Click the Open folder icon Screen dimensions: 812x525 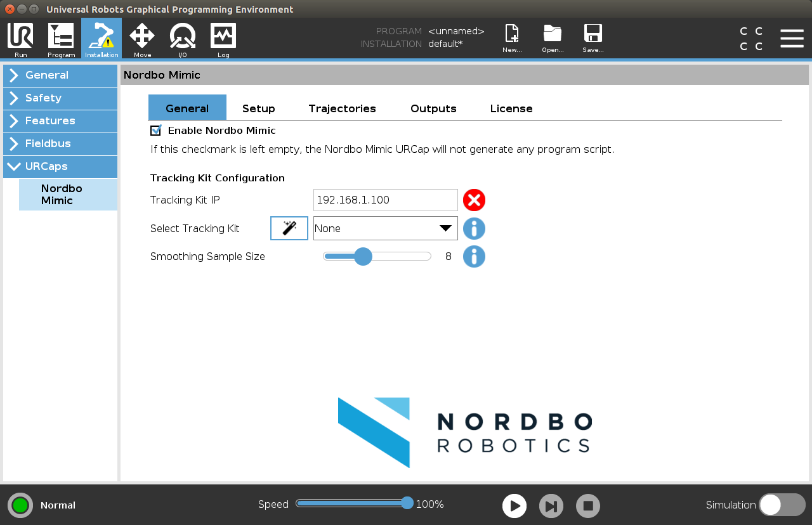[x=553, y=39]
